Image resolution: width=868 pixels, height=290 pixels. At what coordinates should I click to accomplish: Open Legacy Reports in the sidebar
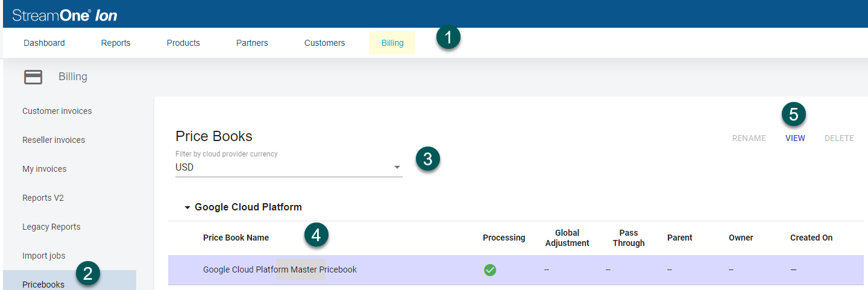51,227
